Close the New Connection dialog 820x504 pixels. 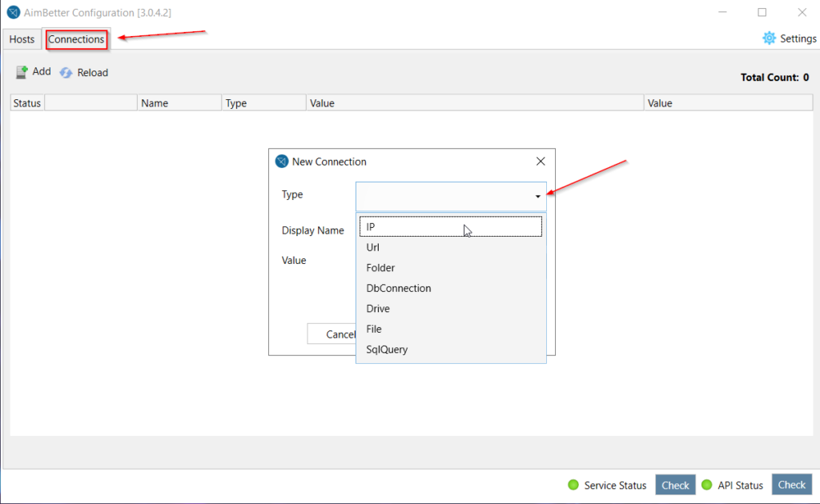(x=541, y=162)
